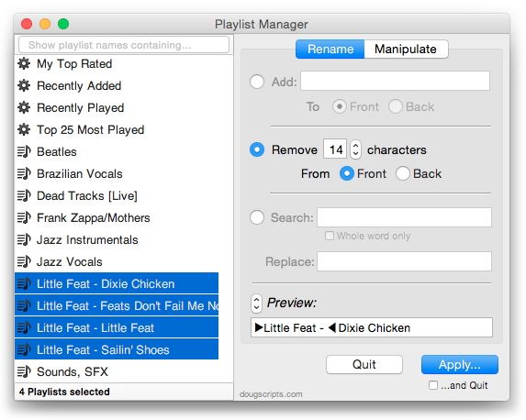Click the gear icon beside My Top Rated
This screenshot has width=526, height=420.
pyautogui.click(x=24, y=63)
